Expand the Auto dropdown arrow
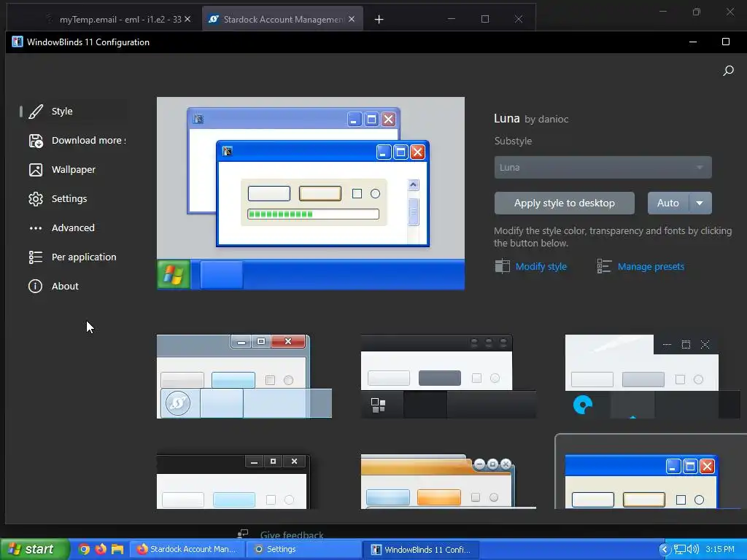 coord(700,203)
